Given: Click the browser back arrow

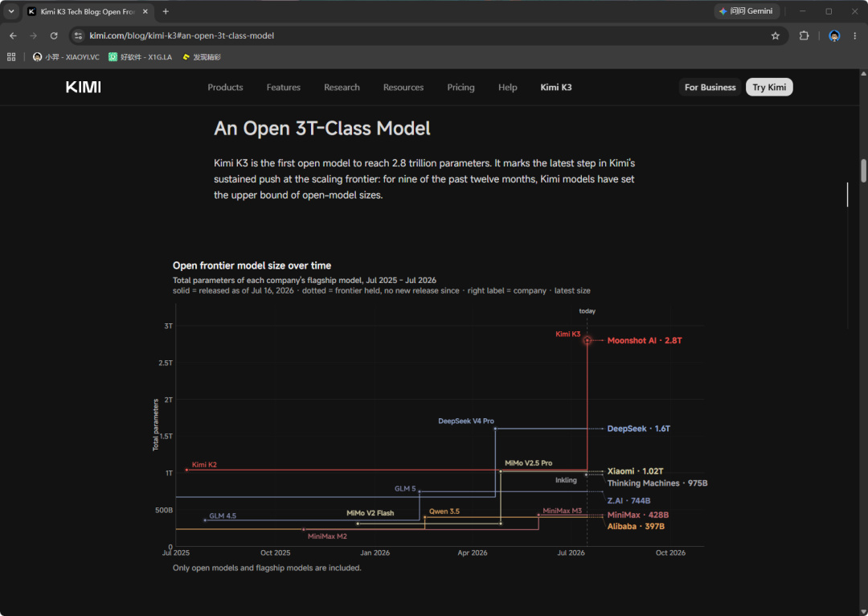Looking at the screenshot, I should coord(14,35).
